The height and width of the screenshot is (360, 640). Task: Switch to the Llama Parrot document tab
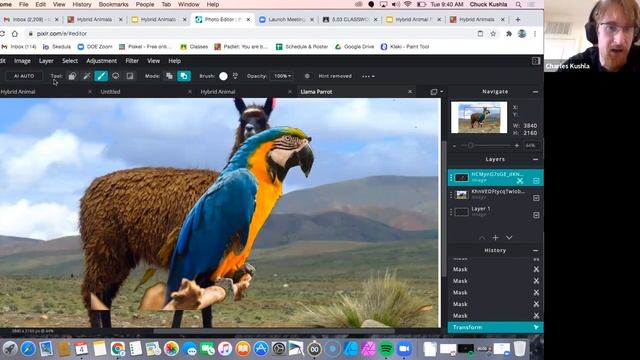(x=316, y=92)
